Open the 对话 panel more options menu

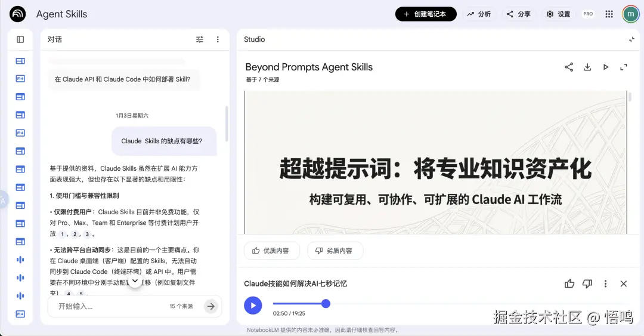218,39
